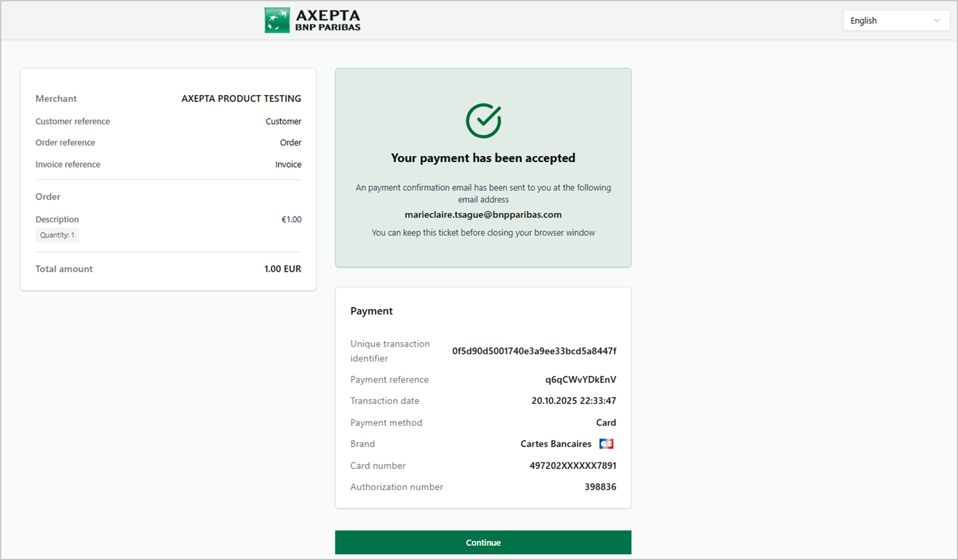Screen dimensions: 958x560
Task: Click the merchant name AXEPTA PRODUCT TESTING
Action: 241,98
